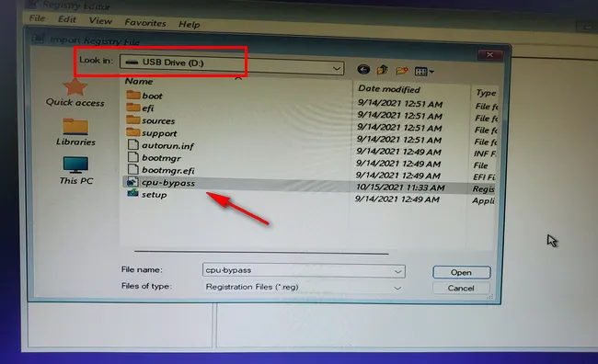Sort by the Date modified column header

pyautogui.click(x=388, y=89)
